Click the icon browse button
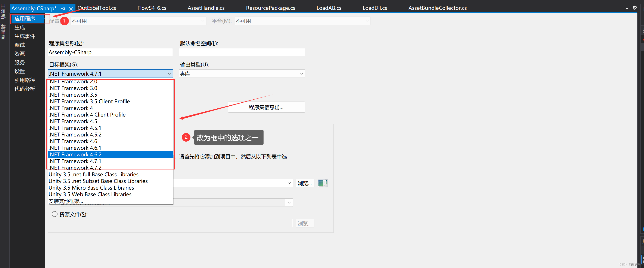 point(305,183)
